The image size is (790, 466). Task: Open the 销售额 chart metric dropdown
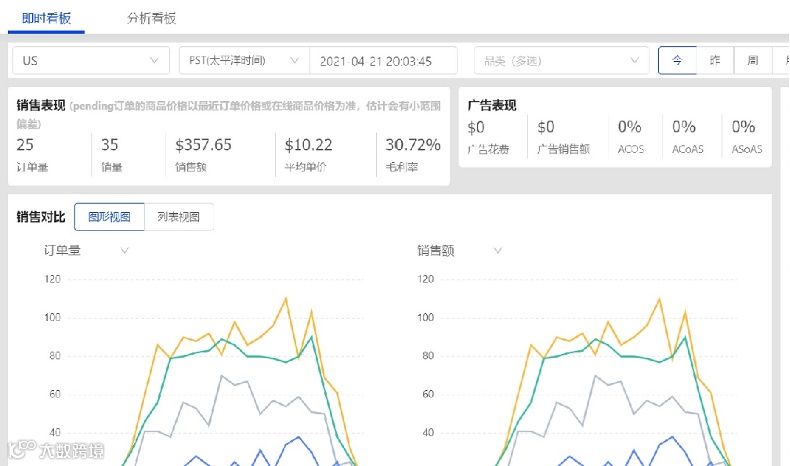coord(459,250)
